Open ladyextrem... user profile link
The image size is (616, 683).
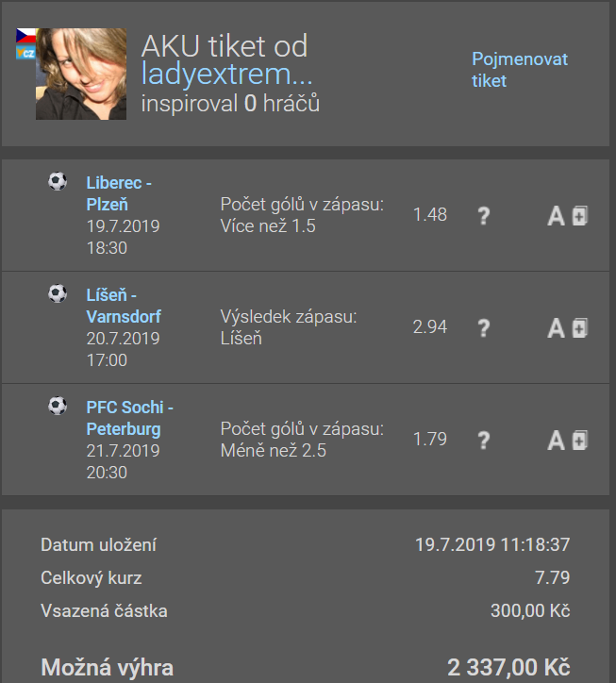[226, 74]
